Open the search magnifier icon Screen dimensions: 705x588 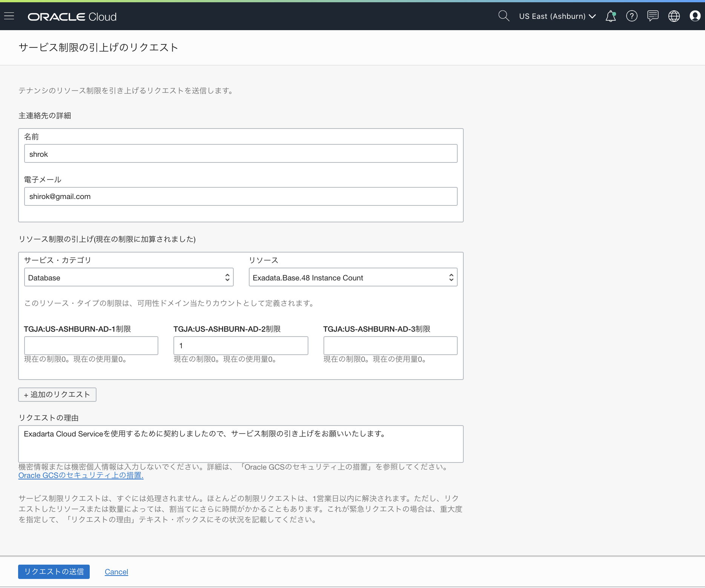[x=504, y=16]
